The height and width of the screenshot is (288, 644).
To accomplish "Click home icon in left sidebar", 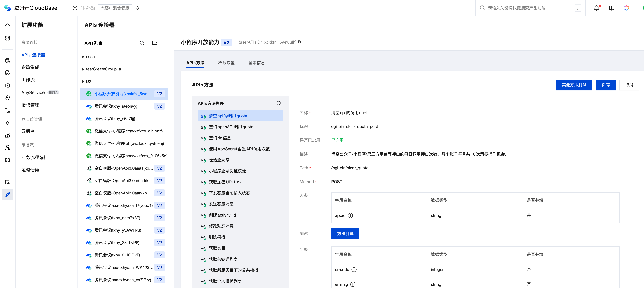I will coord(8,26).
